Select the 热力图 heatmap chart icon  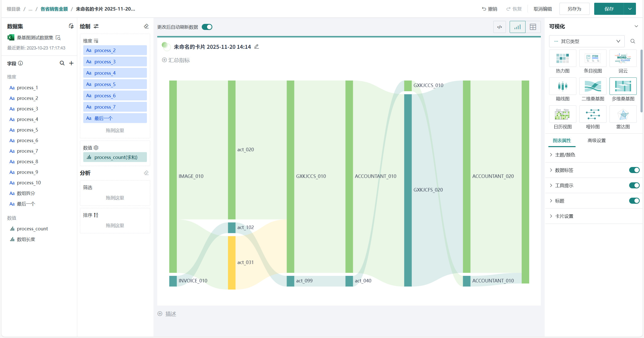562,58
